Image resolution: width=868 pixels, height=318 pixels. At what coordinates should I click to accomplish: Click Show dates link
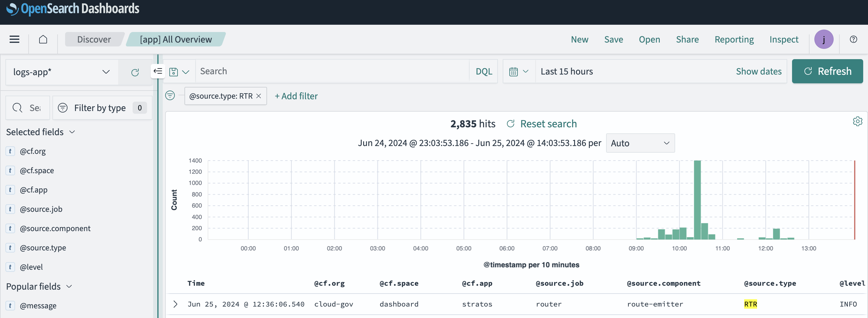(759, 72)
